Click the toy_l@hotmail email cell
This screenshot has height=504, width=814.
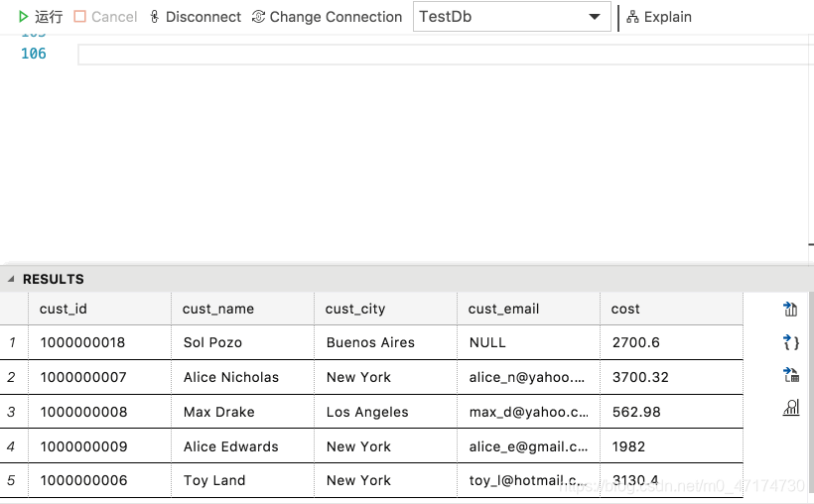[x=528, y=480]
